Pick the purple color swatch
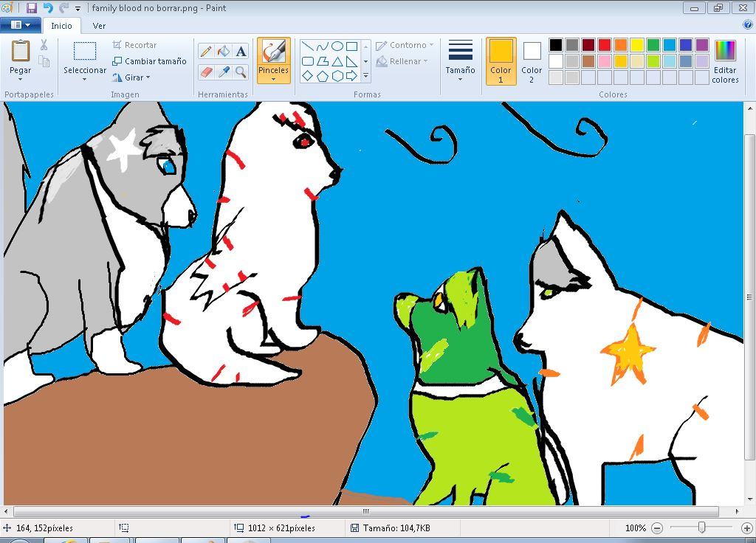 (702, 45)
